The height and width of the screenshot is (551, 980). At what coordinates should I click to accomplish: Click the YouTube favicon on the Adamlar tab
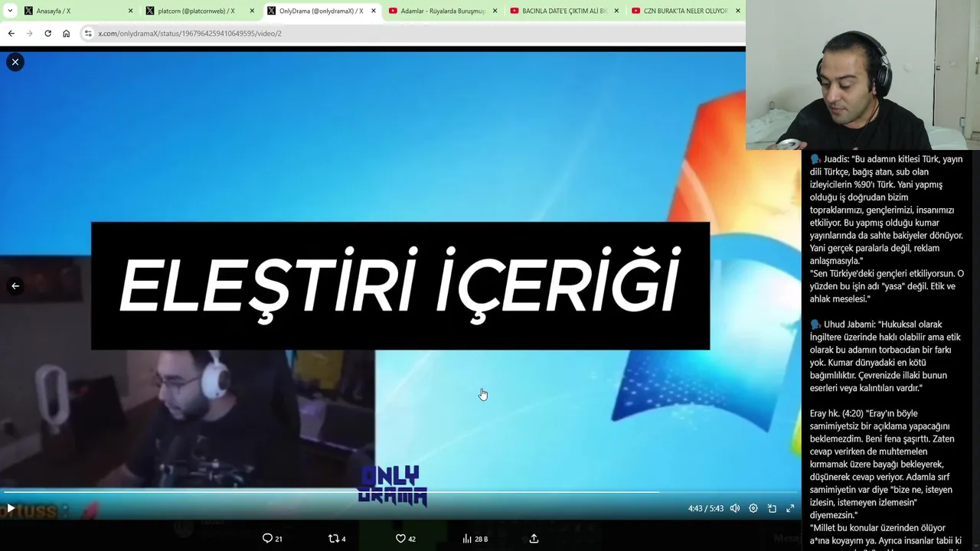coord(393,11)
